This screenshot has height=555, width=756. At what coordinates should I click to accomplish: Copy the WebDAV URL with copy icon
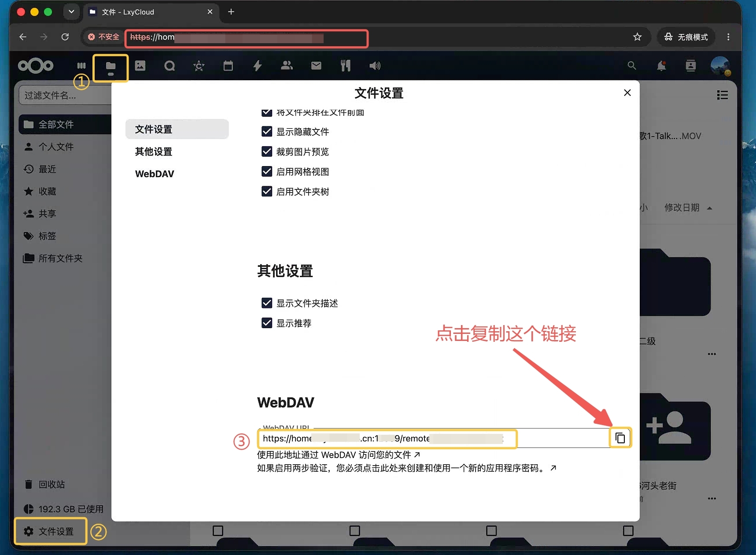620,438
